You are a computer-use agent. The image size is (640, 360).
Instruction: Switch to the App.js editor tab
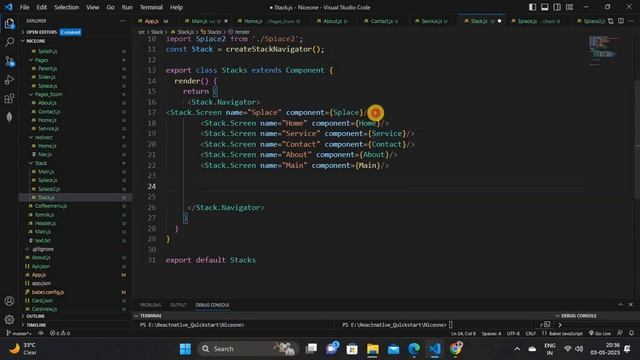point(153,21)
